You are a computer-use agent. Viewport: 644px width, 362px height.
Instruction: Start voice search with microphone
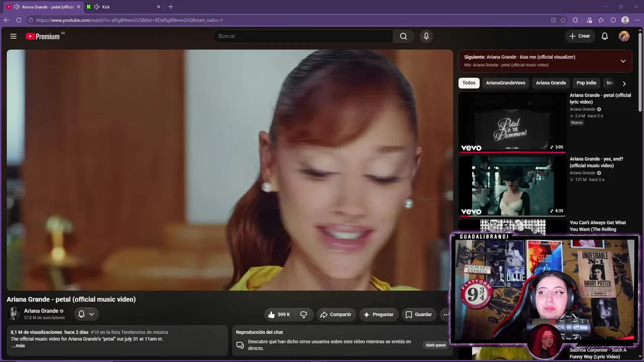click(426, 36)
